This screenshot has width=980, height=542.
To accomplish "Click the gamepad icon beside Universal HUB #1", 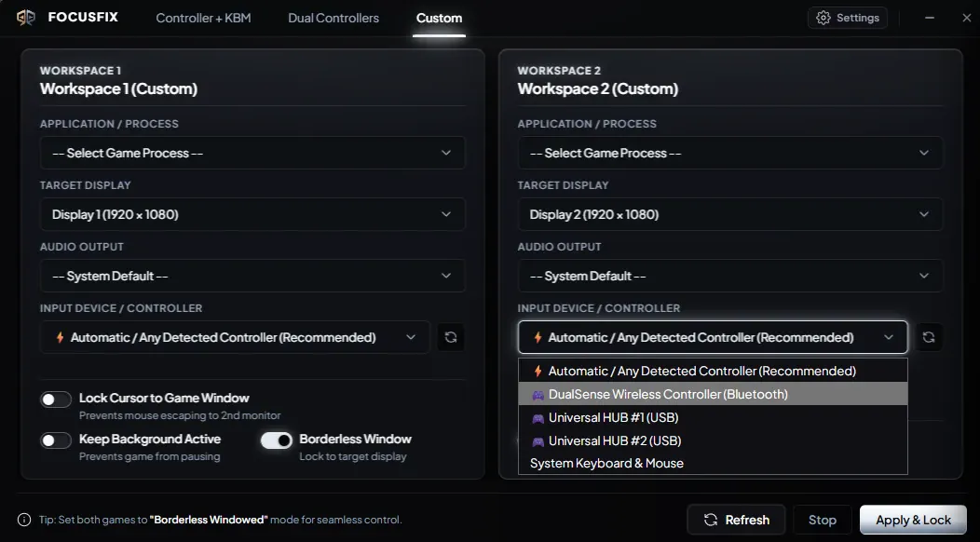I will point(538,417).
